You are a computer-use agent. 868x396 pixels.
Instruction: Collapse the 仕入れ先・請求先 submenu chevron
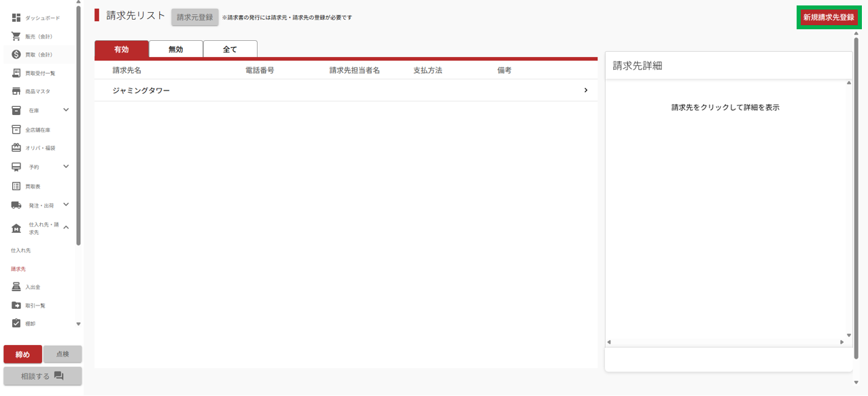pos(66,227)
